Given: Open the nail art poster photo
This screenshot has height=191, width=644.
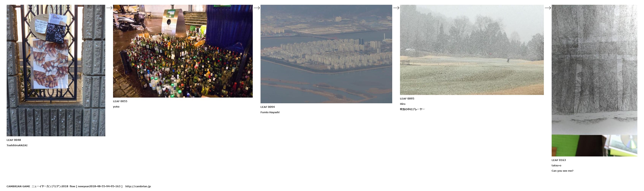Looking at the screenshot, I should 56,70.
